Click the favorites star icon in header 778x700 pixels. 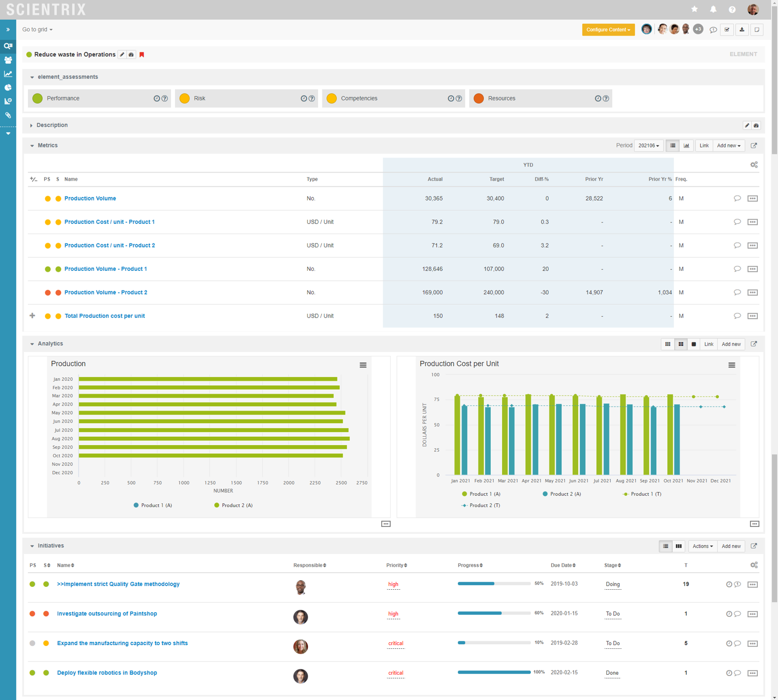[694, 9]
